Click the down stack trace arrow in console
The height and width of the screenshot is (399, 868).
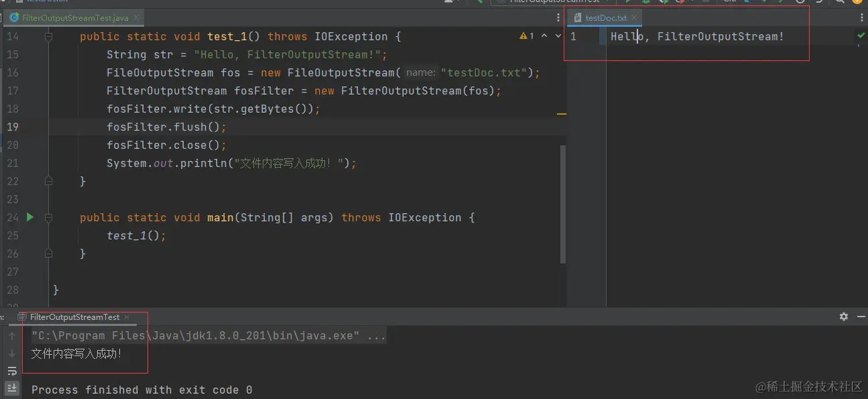[x=12, y=353]
